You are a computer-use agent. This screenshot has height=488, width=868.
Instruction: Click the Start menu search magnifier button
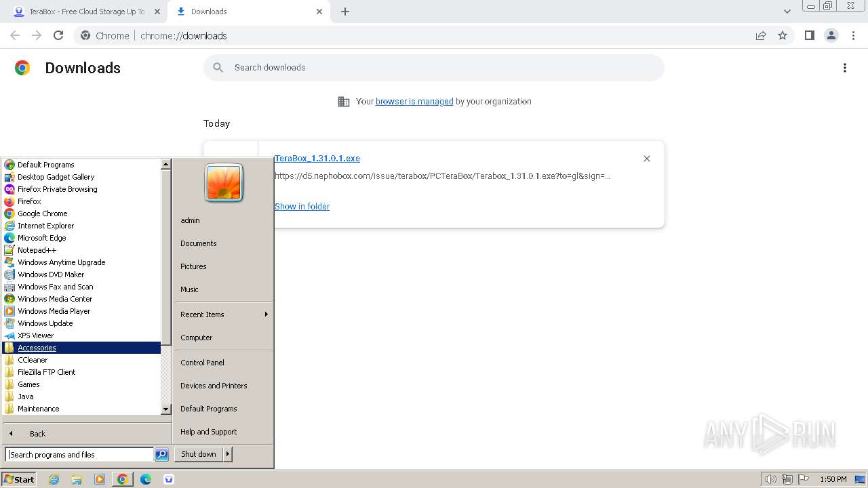161,455
